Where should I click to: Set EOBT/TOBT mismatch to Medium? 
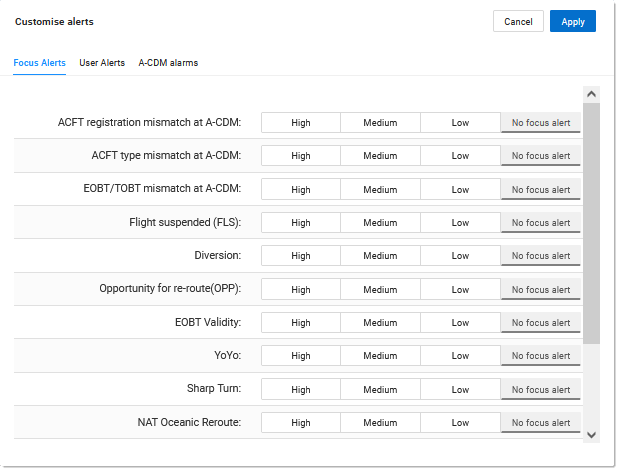(381, 190)
